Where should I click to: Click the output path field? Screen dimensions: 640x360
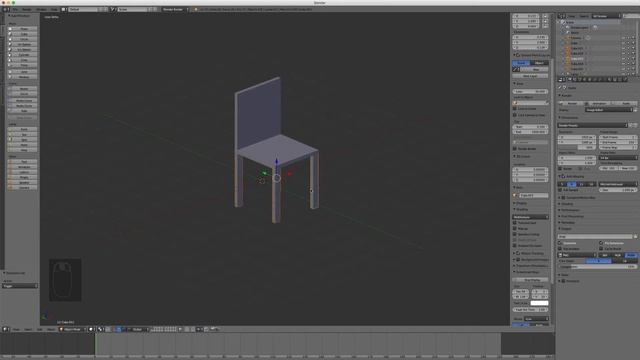pyautogui.click(x=595, y=237)
